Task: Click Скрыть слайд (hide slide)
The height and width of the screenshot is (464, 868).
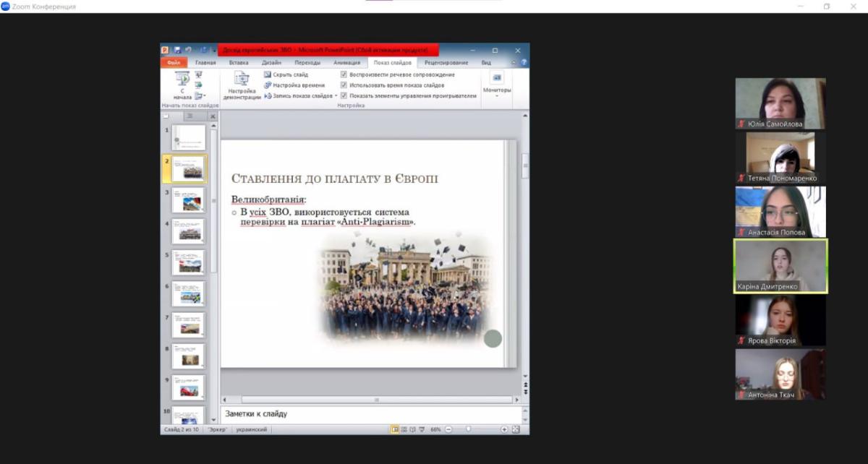Action: point(286,74)
